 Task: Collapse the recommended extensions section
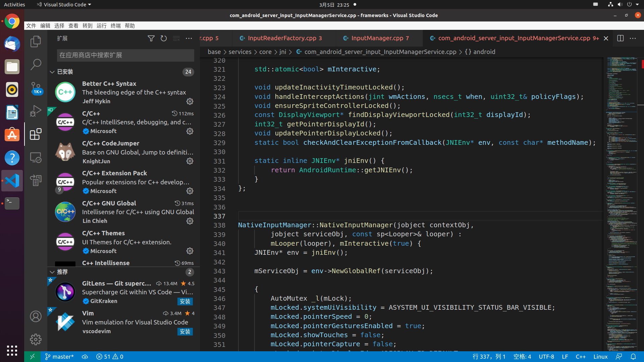tap(52, 272)
